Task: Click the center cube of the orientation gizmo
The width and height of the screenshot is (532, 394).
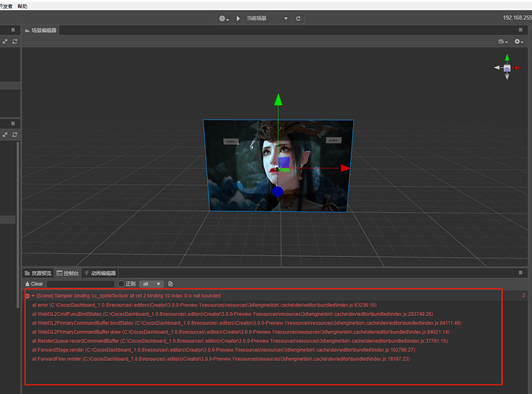Action: [x=507, y=69]
